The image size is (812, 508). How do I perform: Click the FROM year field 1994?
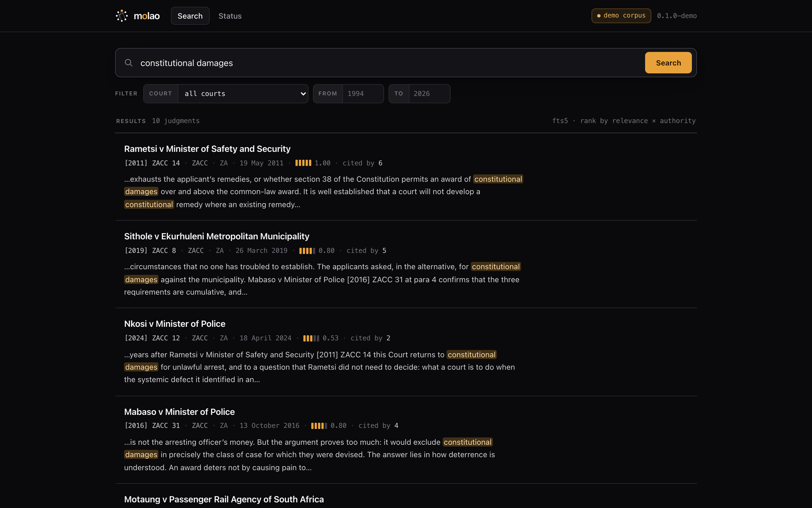pos(363,94)
